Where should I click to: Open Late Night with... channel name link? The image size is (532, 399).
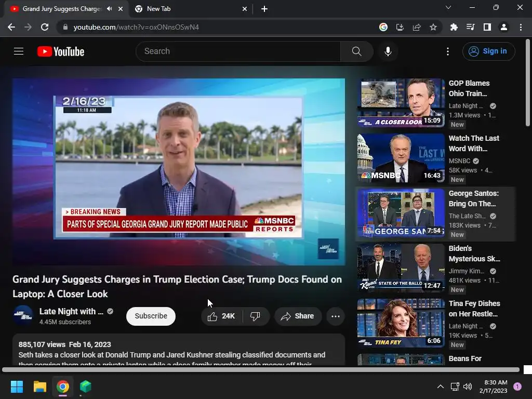point(71,312)
